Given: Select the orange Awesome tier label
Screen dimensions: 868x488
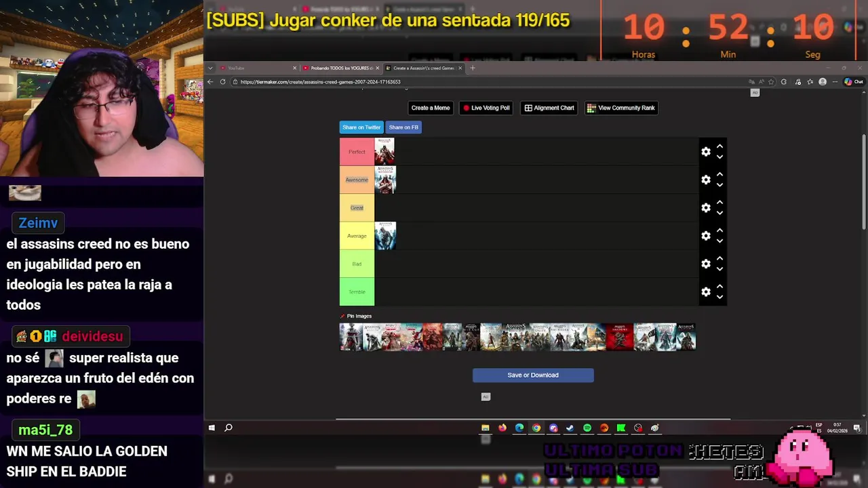Looking at the screenshot, I should point(357,180).
